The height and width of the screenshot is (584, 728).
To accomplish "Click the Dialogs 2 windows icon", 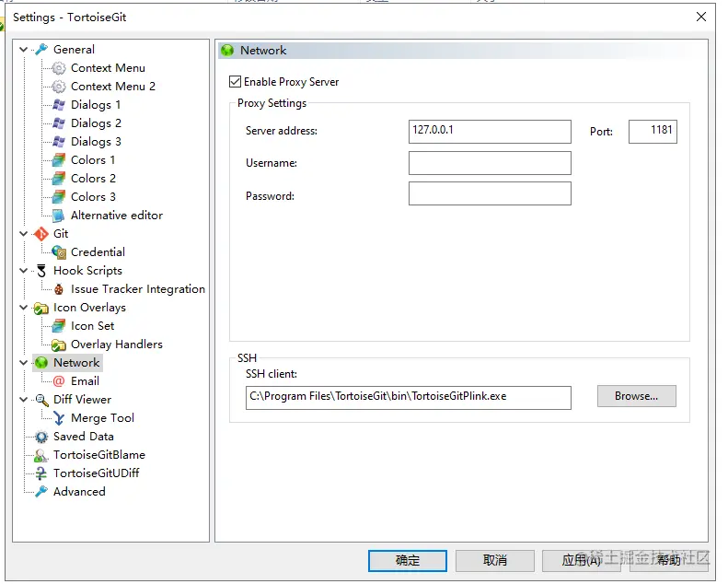I will (x=59, y=123).
